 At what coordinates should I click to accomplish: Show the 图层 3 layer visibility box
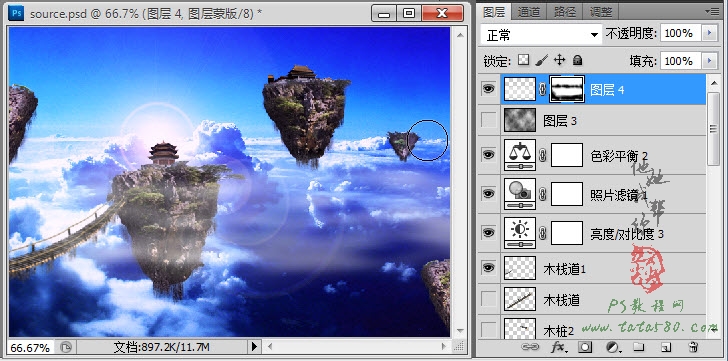click(488, 121)
